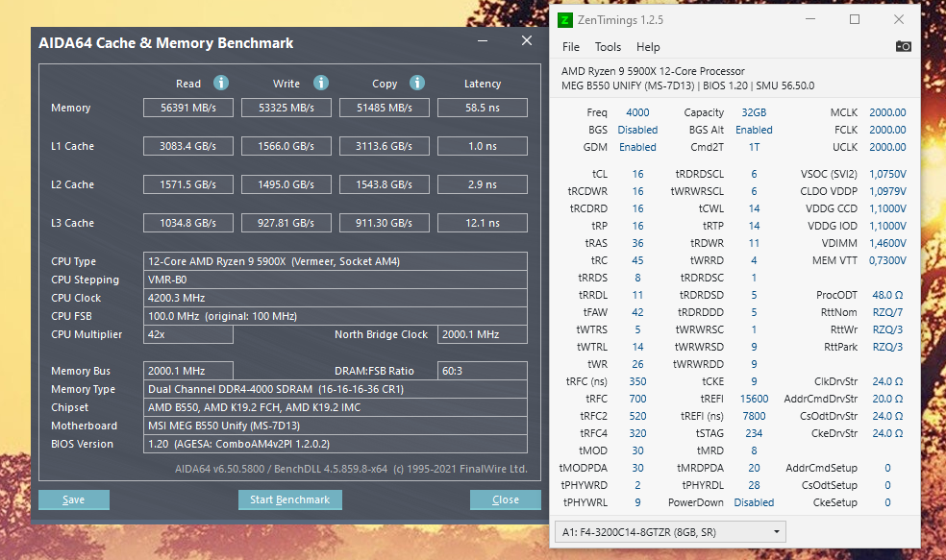The image size is (946, 560).
Task: Click the VSOC (SVI2) value 1,0750V
Action: coord(887,174)
